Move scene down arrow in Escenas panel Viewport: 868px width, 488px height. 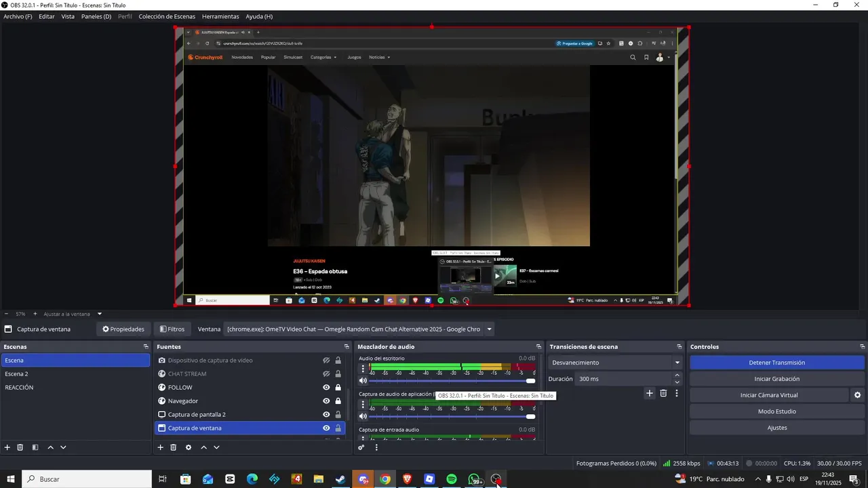point(63,447)
